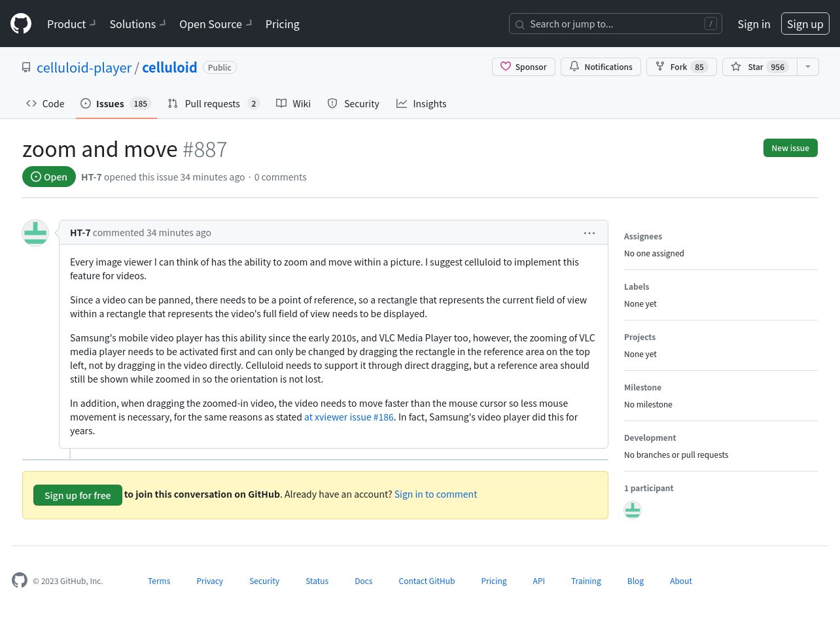840x620 pixels.
Task: Click the 85 fork count
Action: [699, 67]
